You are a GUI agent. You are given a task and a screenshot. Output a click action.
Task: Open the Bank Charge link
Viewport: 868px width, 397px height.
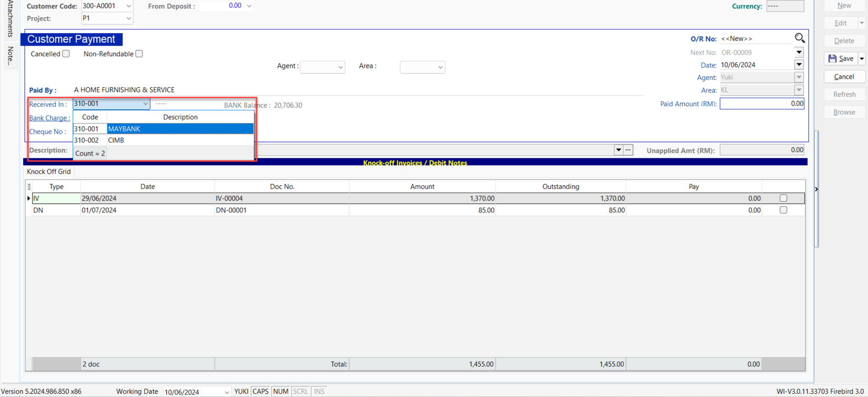(49, 118)
